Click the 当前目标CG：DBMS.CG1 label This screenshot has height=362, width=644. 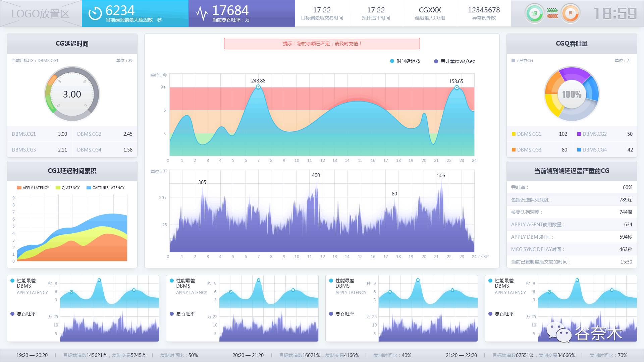(35, 61)
